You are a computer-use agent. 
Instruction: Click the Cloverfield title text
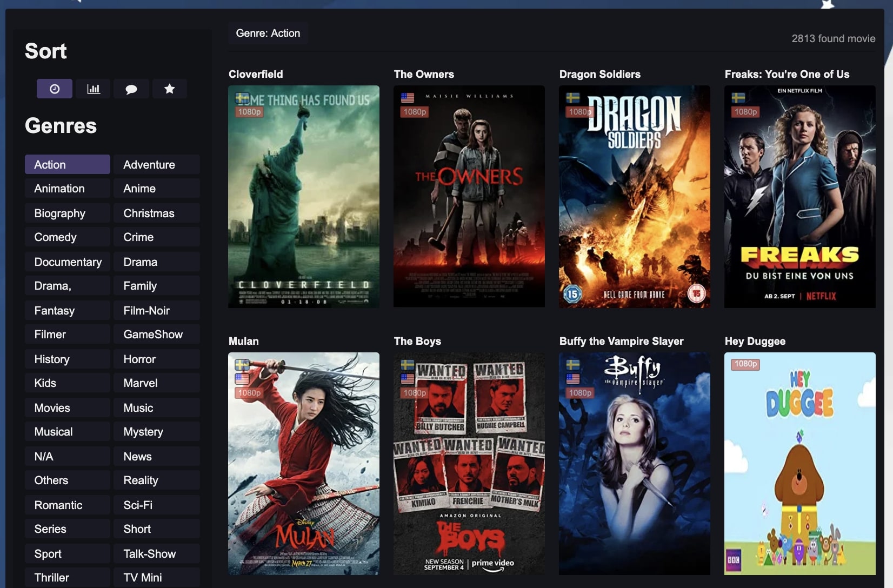point(256,74)
